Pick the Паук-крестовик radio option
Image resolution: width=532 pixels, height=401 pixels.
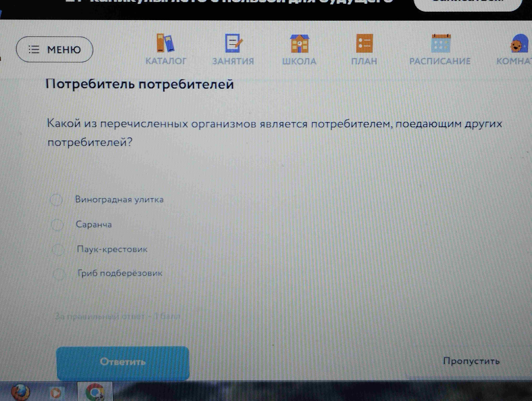[x=58, y=250]
